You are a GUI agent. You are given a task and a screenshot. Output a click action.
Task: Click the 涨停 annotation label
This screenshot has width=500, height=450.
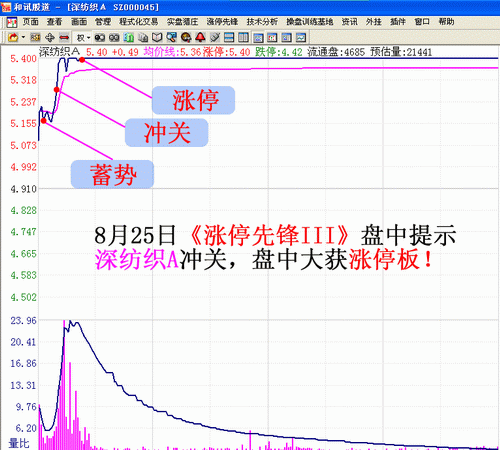194,100
